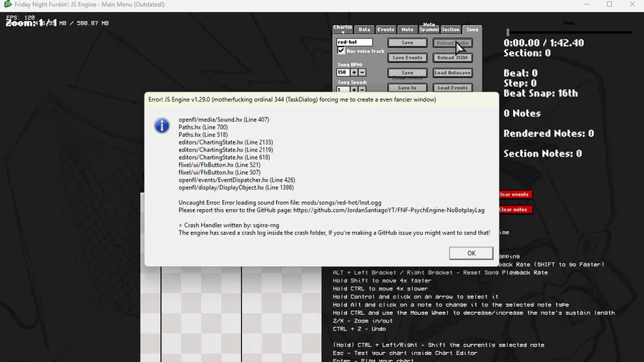Click the 'Paths.hx (Line 700)' stack line
This screenshot has height=362, width=644.
pyautogui.click(x=203, y=127)
